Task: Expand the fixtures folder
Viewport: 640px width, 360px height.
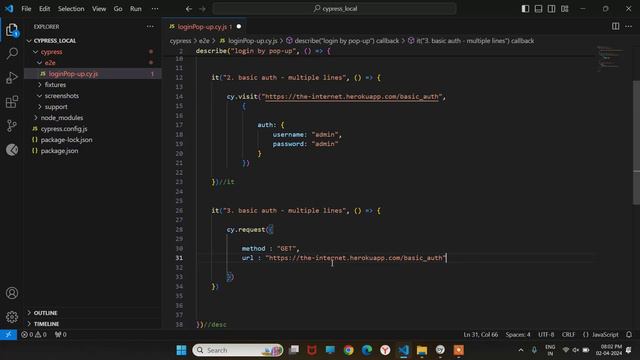Action: 40,85
